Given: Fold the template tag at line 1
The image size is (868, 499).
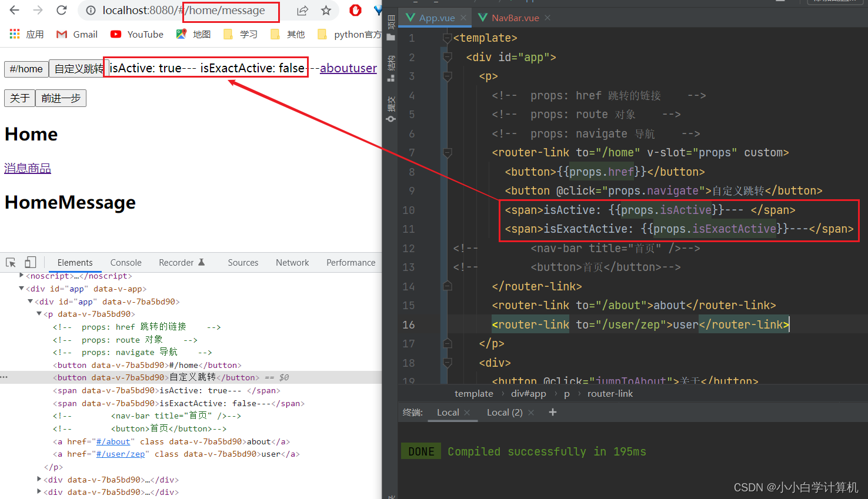Looking at the screenshot, I should (448, 38).
